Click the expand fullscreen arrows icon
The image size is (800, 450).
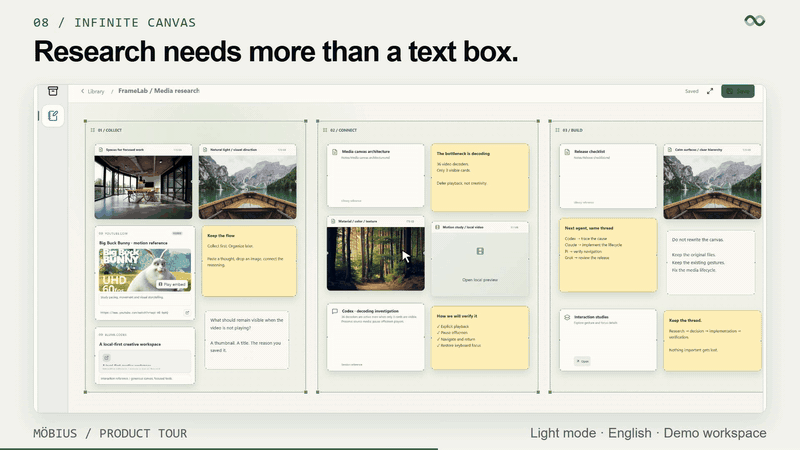[x=710, y=91]
